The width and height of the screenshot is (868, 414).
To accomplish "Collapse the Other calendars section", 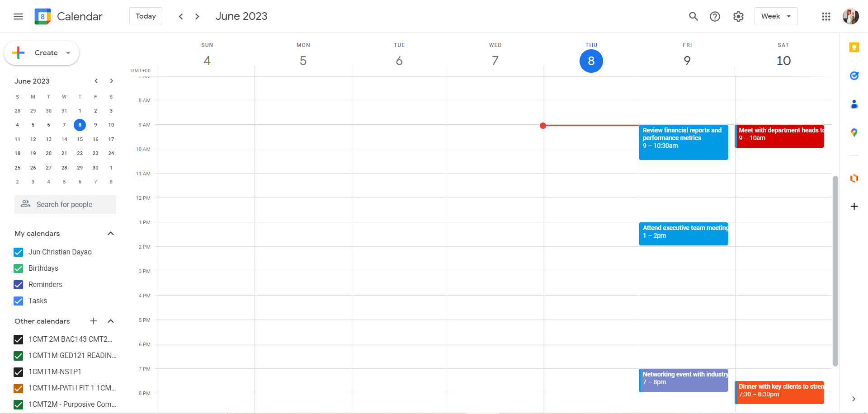I will 111,321.
